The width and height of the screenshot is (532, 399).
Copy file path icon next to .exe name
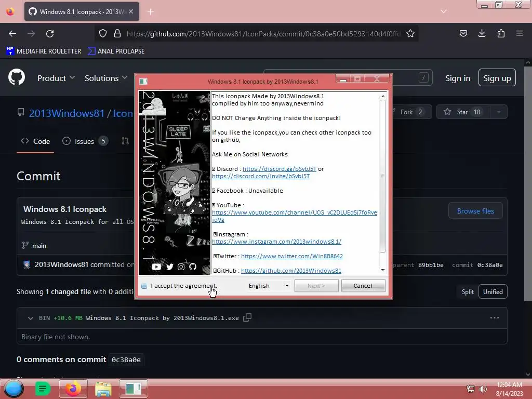[247, 317]
